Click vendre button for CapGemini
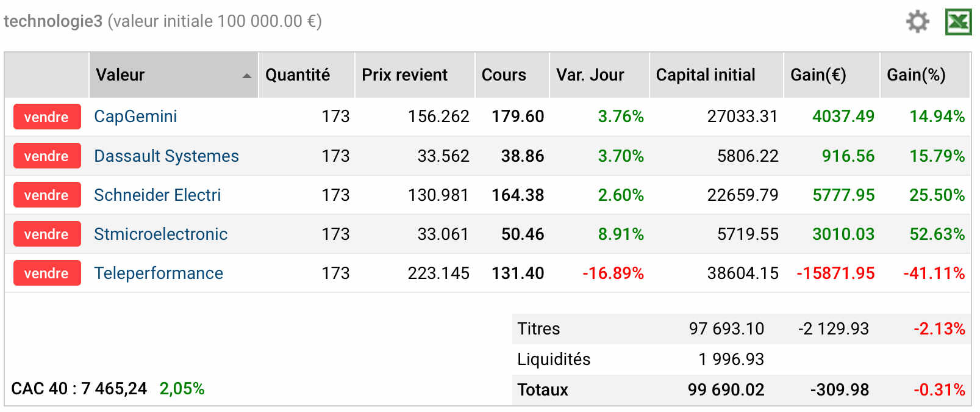Screen dimensions: 980x412 click(47, 117)
